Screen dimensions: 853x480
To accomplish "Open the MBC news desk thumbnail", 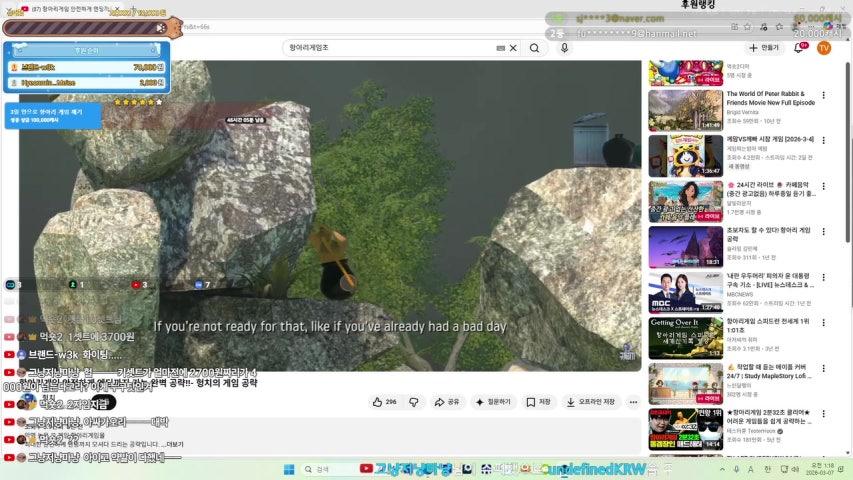I will pyautogui.click(x=685, y=293).
